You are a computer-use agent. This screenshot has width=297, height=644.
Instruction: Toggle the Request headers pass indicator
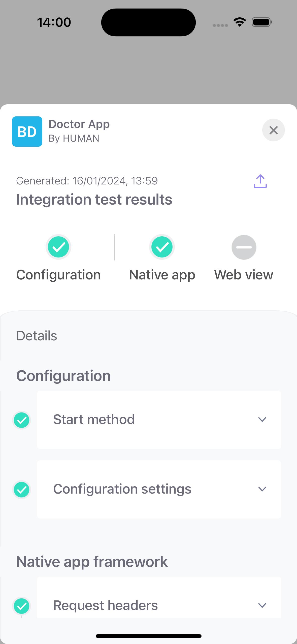(x=21, y=606)
